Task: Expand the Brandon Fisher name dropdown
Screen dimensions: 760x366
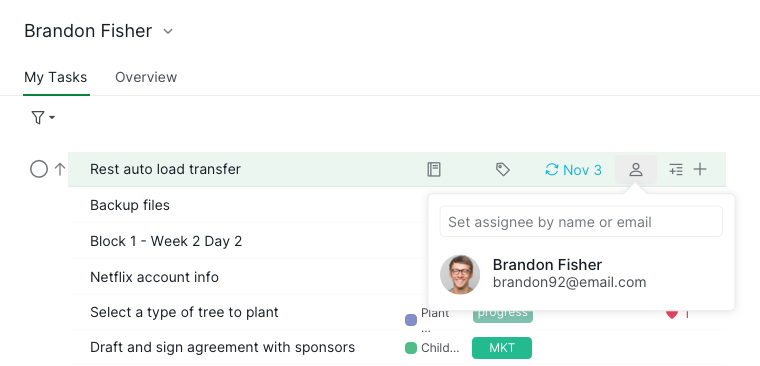Action: coord(168,32)
